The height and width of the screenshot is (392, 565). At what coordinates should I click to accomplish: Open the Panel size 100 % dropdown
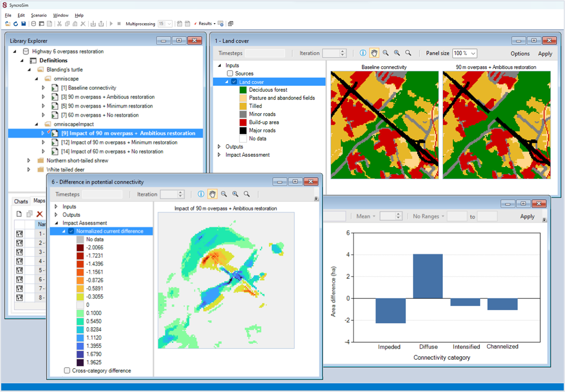473,53
